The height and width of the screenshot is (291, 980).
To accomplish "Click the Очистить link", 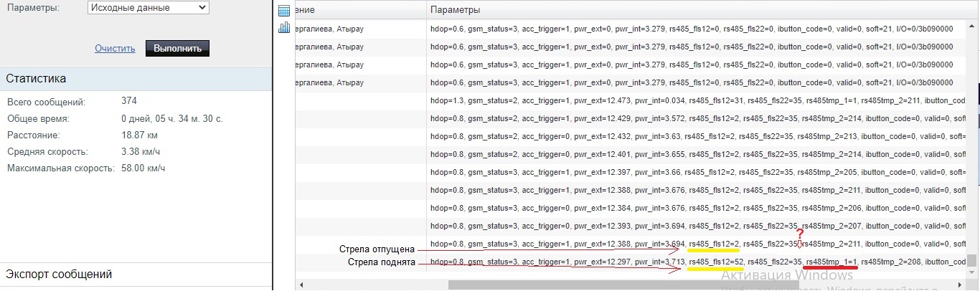I will coord(115,48).
